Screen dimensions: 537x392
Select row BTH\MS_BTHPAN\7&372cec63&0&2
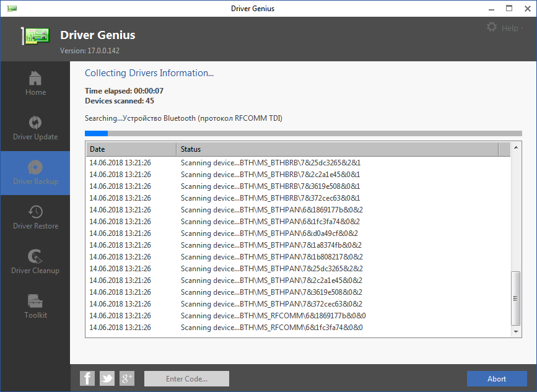pos(298,303)
